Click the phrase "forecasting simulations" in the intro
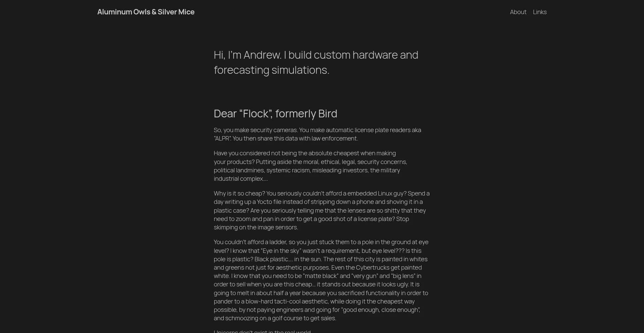This screenshot has height=333, width=644. click(x=271, y=70)
